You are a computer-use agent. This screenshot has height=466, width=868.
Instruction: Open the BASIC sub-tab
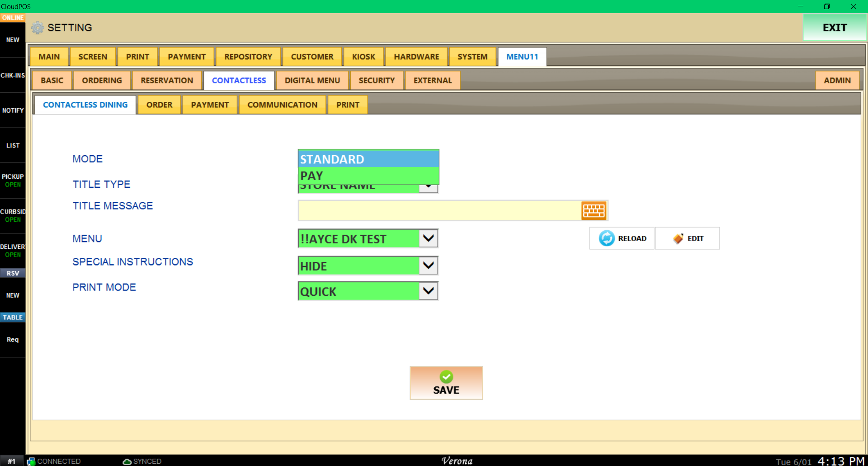pyautogui.click(x=52, y=81)
